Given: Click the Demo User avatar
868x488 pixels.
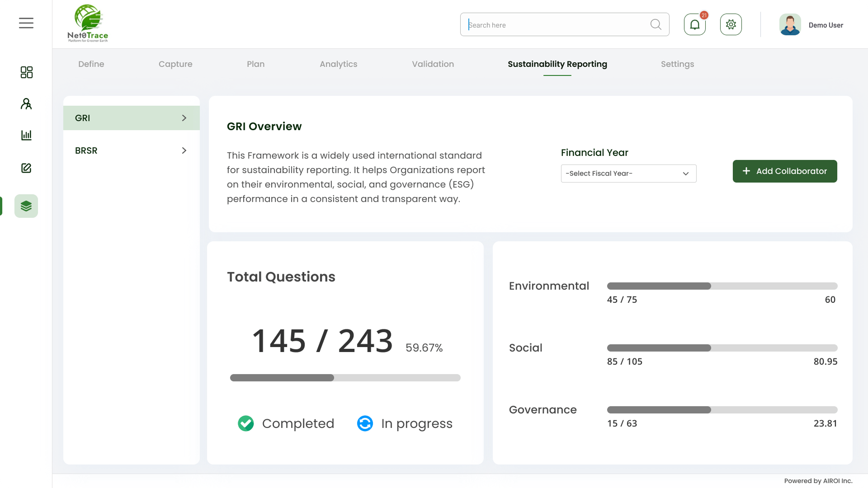Looking at the screenshot, I should [790, 24].
